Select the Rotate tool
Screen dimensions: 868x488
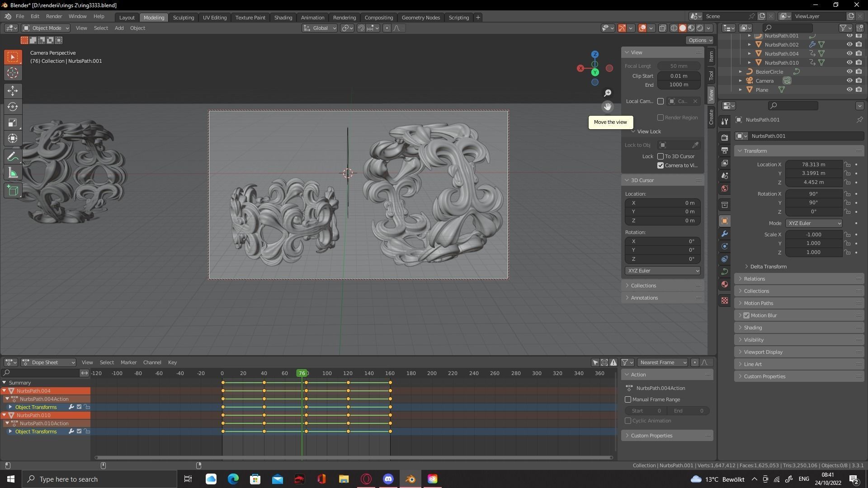coord(13,107)
